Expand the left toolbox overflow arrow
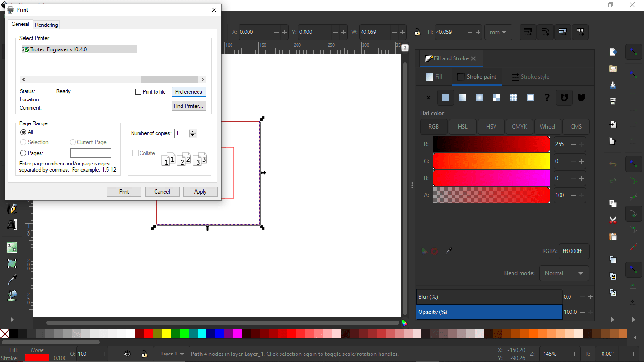 [12, 319]
